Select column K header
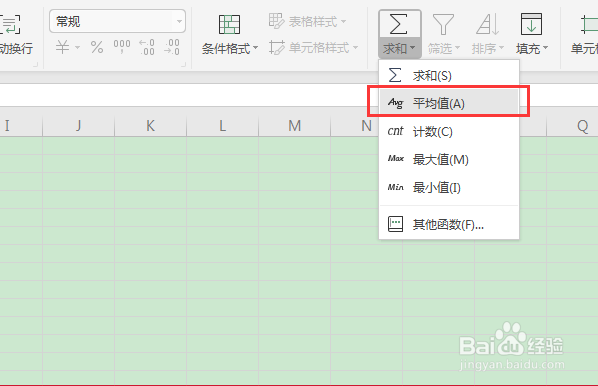This screenshot has width=598, height=386. tap(151, 125)
